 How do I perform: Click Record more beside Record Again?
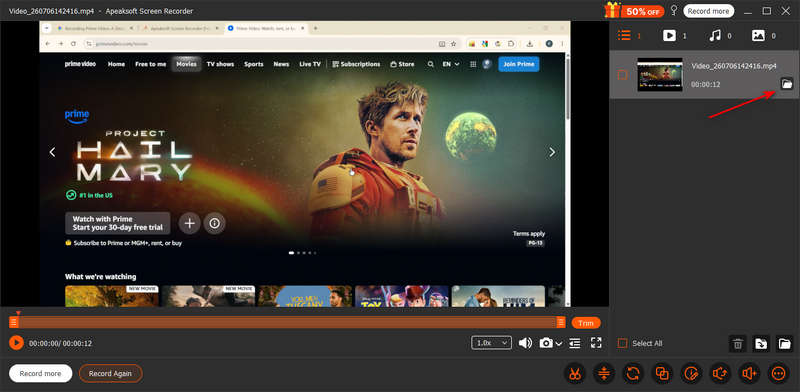pos(40,374)
